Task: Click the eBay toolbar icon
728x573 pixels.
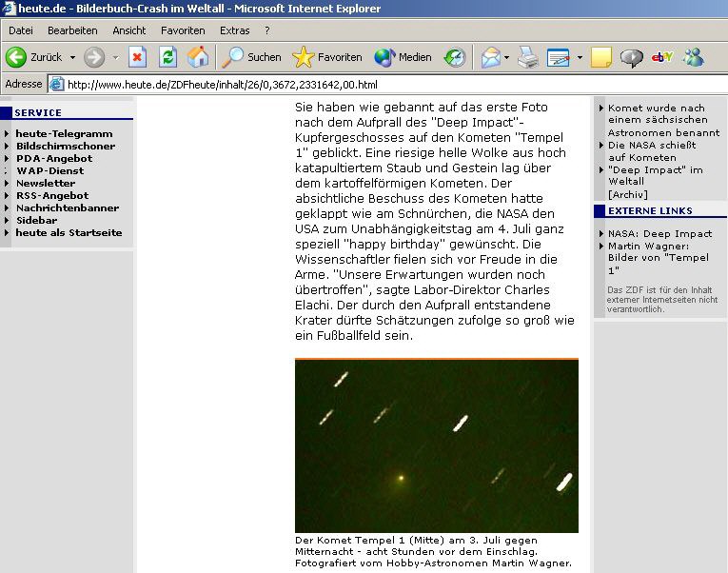Action: [x=662, y=57]
